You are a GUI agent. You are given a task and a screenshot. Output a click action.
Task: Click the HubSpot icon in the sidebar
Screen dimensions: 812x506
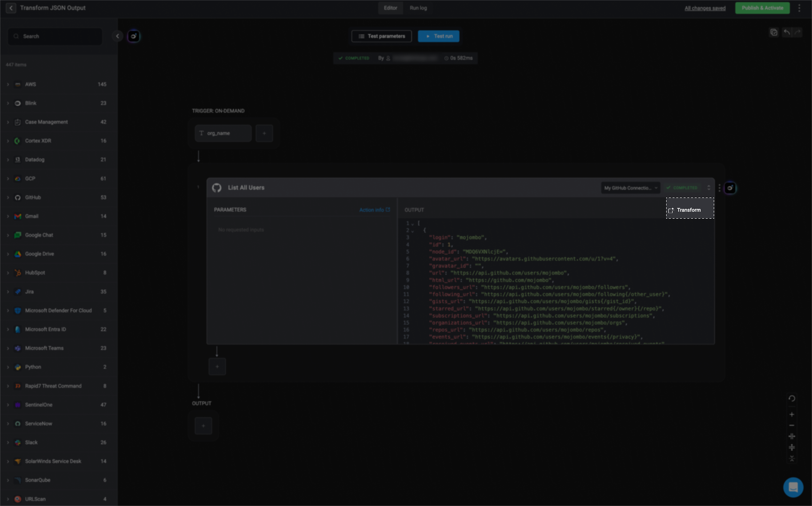coord(18,273)
